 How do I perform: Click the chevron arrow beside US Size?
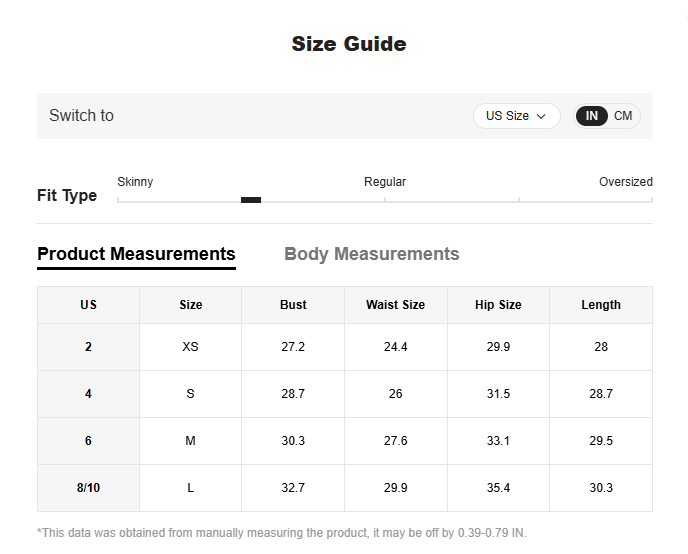tap(541, 116)
